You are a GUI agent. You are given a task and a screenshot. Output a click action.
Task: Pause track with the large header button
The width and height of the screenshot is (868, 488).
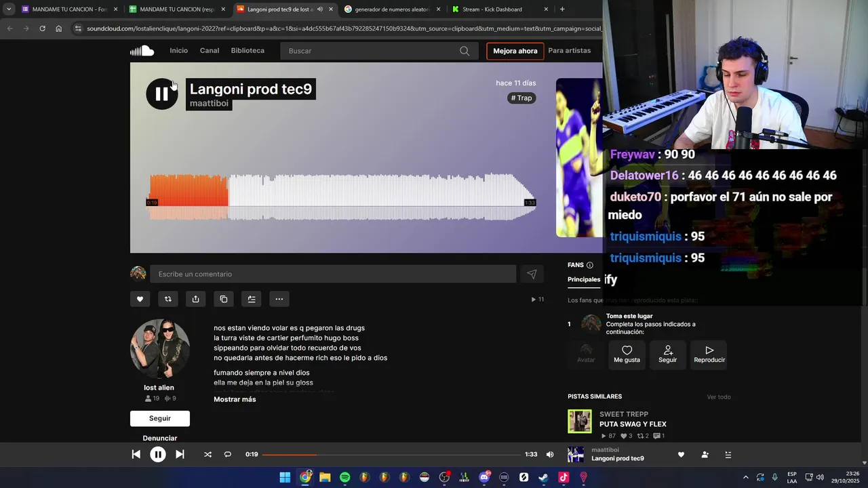[161, 94]
